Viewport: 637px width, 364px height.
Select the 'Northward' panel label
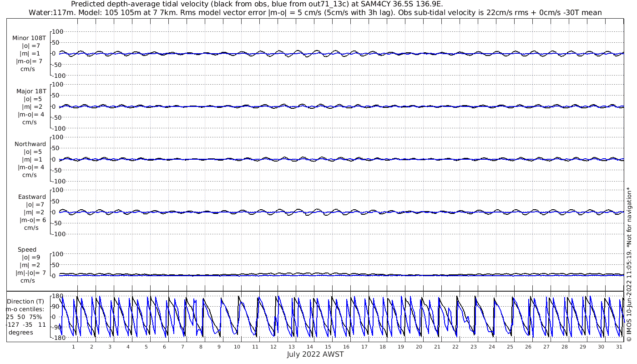[x=30, y=144]
